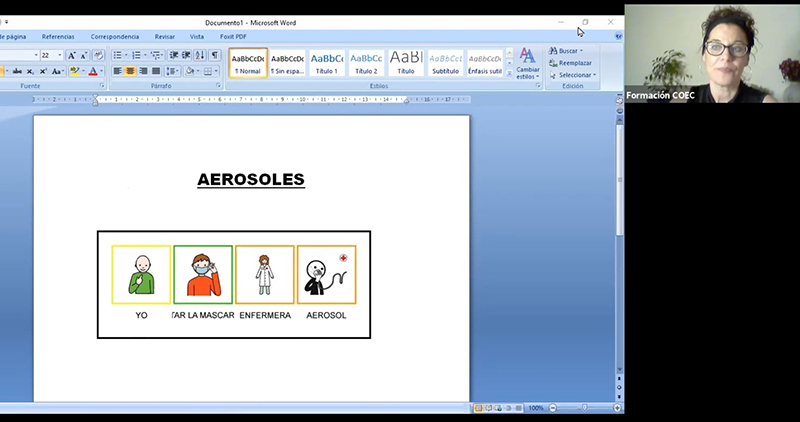Viewport: 800px width, 422px height.
Task: Open the font size dropdown
Action: click(61, 55)
